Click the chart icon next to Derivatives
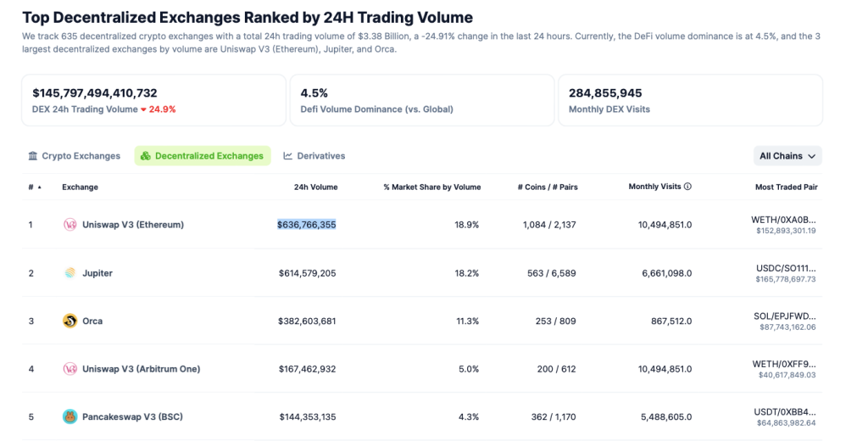 click(x=288, y=156)
